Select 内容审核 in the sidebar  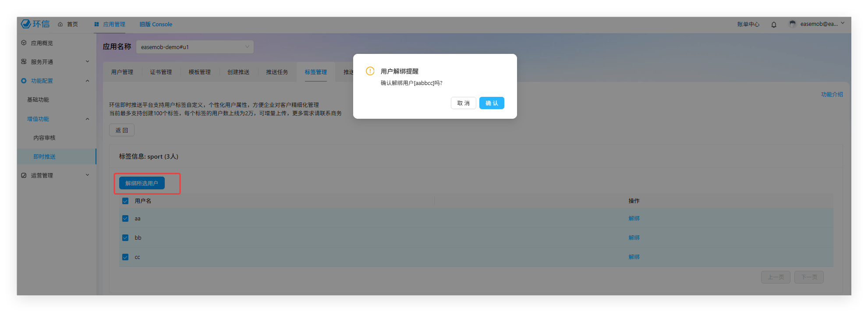pos(44,138)
